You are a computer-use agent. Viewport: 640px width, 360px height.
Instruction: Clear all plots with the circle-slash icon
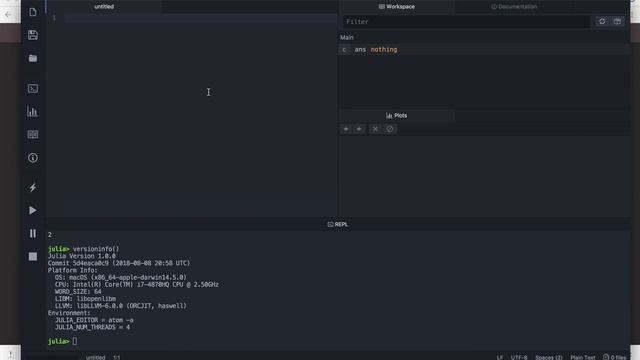point(390,129)
